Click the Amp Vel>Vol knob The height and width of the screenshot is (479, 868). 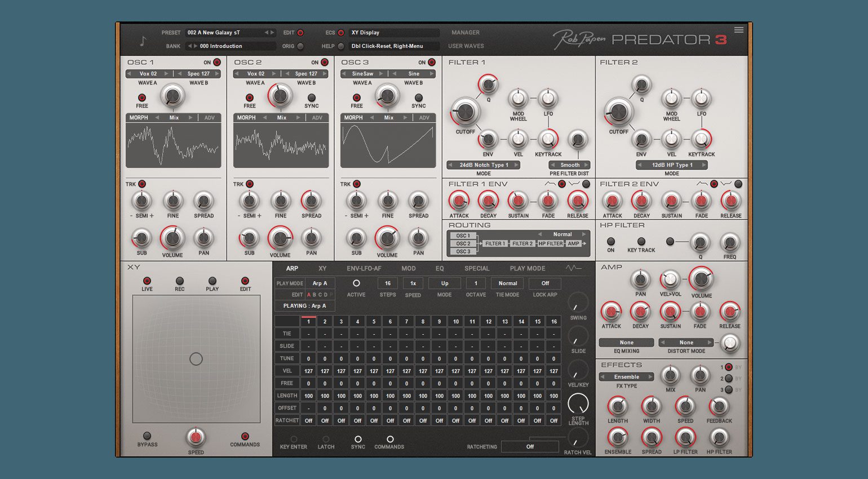670,280
